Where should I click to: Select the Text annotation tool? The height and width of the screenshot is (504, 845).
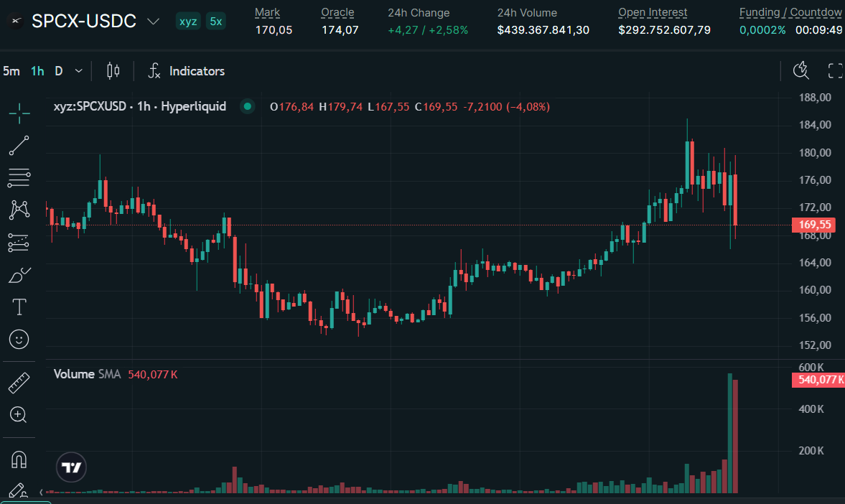point(19,307)
